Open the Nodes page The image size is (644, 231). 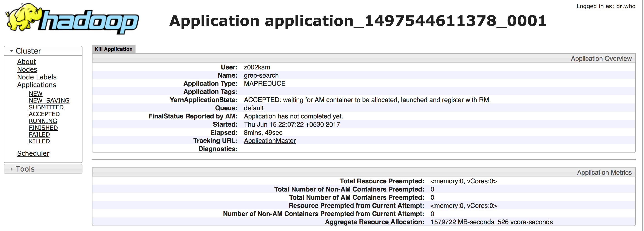click(27, 69)
